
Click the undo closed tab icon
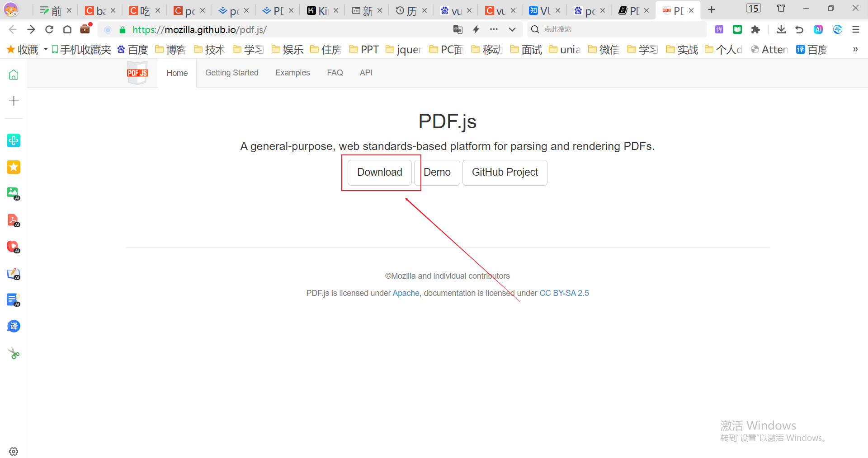(799, 29)
